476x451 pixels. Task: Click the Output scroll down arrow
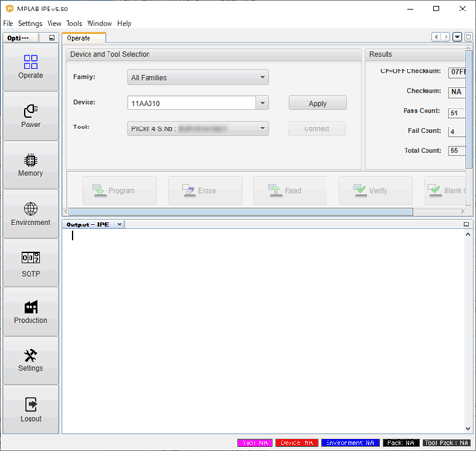[468, 428]
